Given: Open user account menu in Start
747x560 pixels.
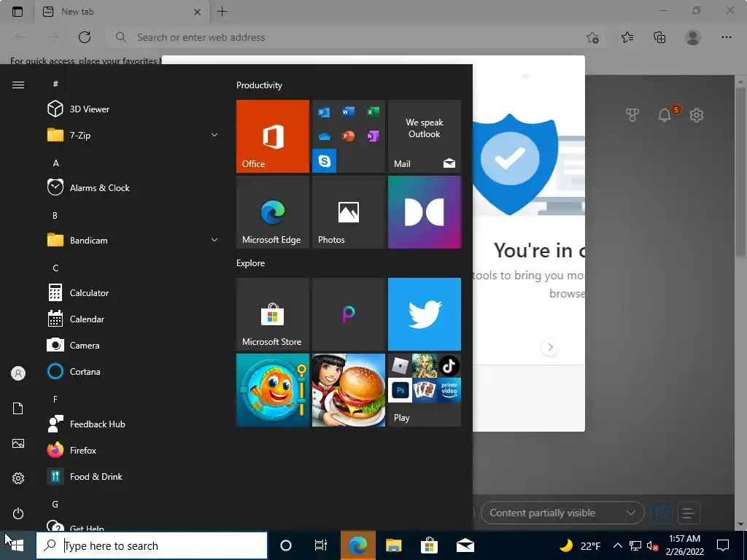Looking at the screenshot, I should coord(18,373).
